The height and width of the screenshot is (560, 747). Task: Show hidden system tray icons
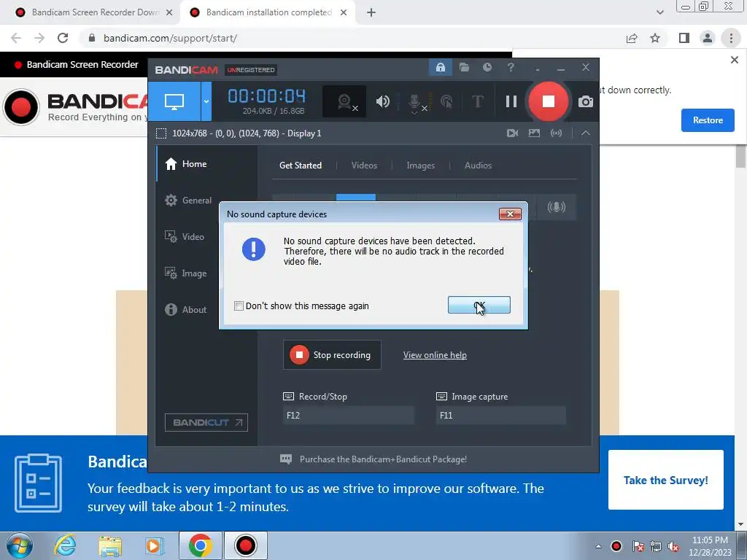point(598,546)
